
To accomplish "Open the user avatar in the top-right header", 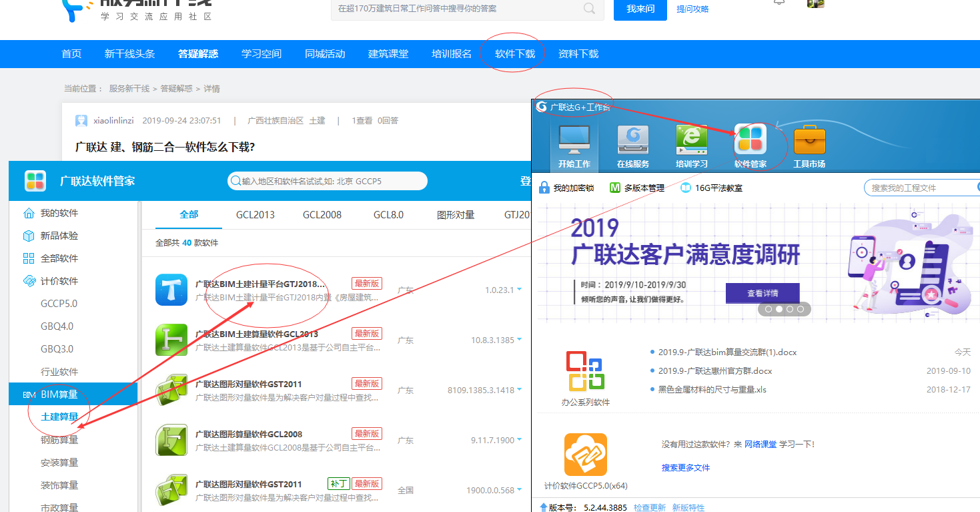I will [x=815, y=3].
